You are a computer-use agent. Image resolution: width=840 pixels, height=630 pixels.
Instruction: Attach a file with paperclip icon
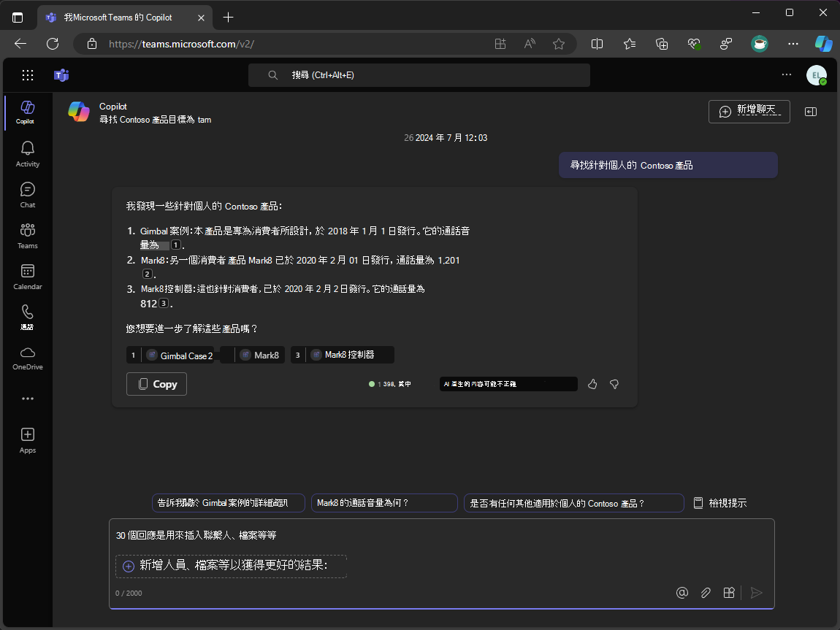pyautogui.click(x=706, y=593)
